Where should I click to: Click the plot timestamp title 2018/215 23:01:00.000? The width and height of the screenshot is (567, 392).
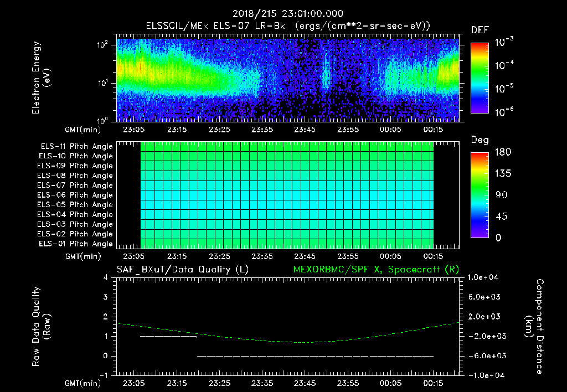point(287,14)
